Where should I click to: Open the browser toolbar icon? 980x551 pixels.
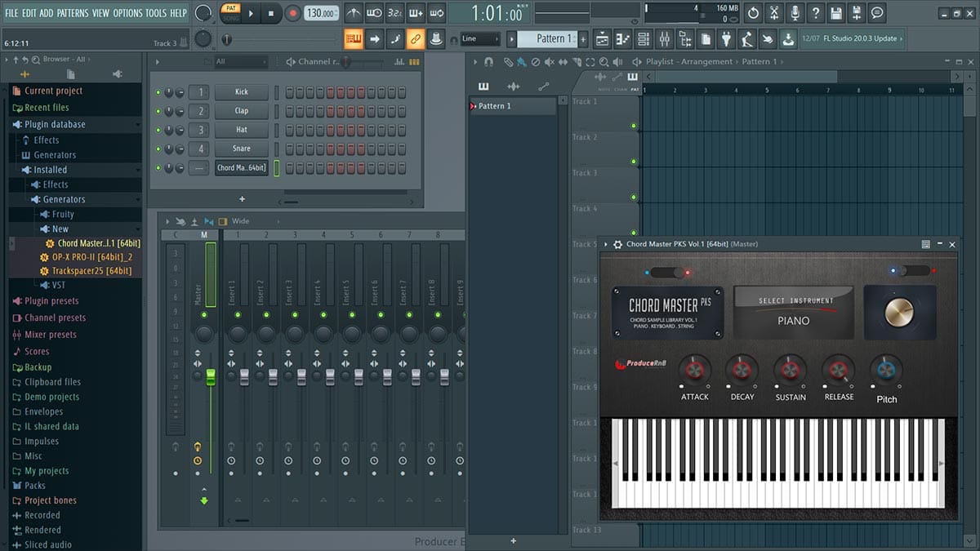pos(684,38)
